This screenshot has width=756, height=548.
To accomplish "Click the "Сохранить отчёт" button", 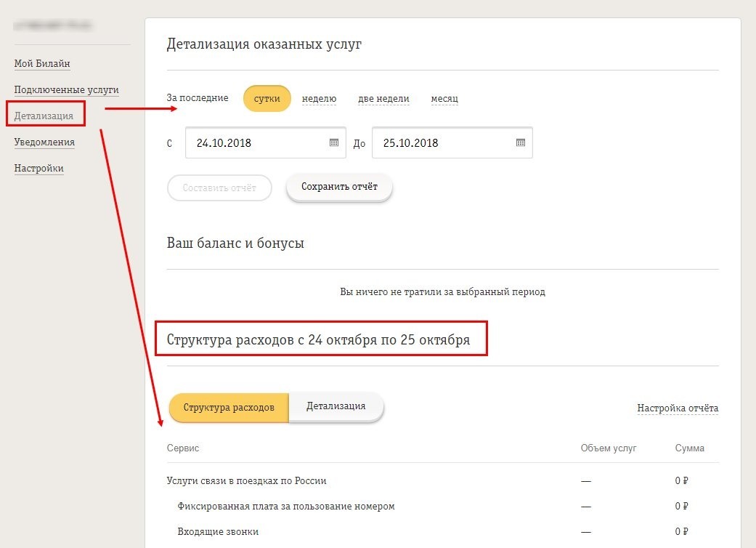I will tap(338, 186).
